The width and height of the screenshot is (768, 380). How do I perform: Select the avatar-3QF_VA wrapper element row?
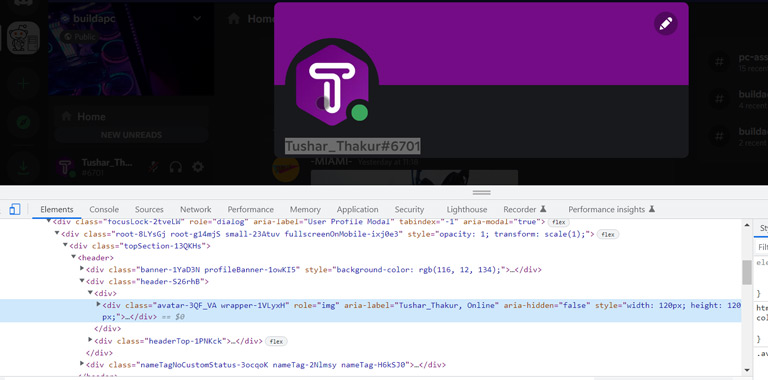coord(370,310)
